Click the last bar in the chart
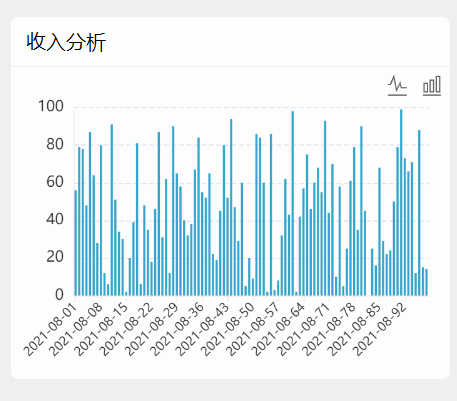The height and width of the screenshot is (401, 457). pos(426,282)
